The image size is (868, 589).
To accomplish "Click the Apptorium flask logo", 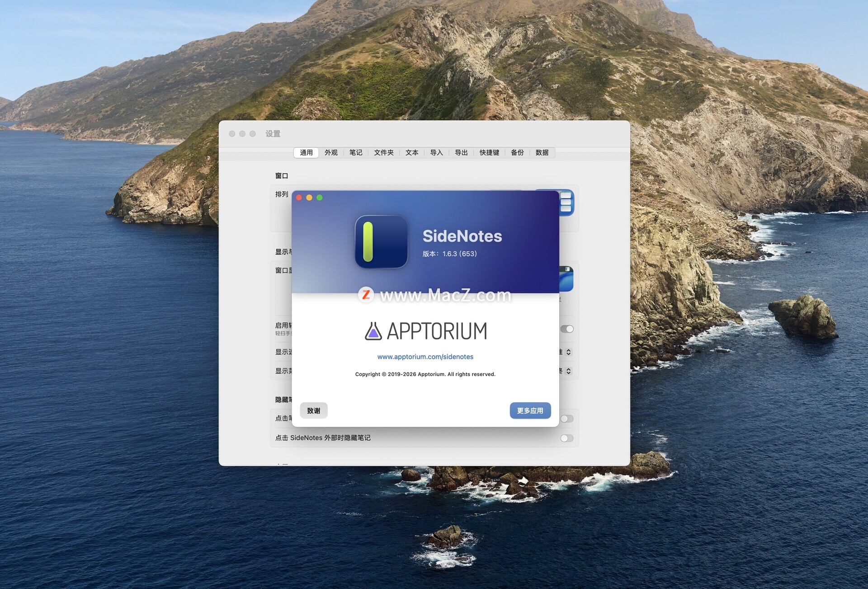I will pyautogui.click(x=373, y=330).
